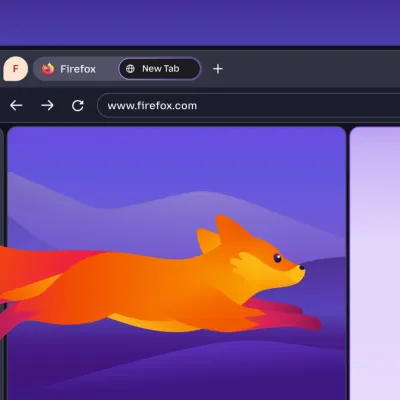Click the Firefox logo in the tab
This screenshot has width=400, height=400.
(x=48, y=69)
